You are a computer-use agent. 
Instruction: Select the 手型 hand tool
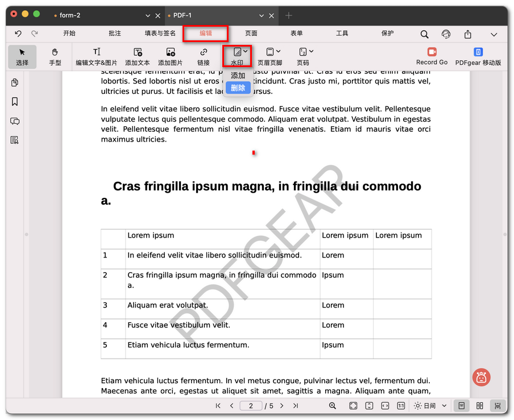pyautogui.click(x=55, y=56)
